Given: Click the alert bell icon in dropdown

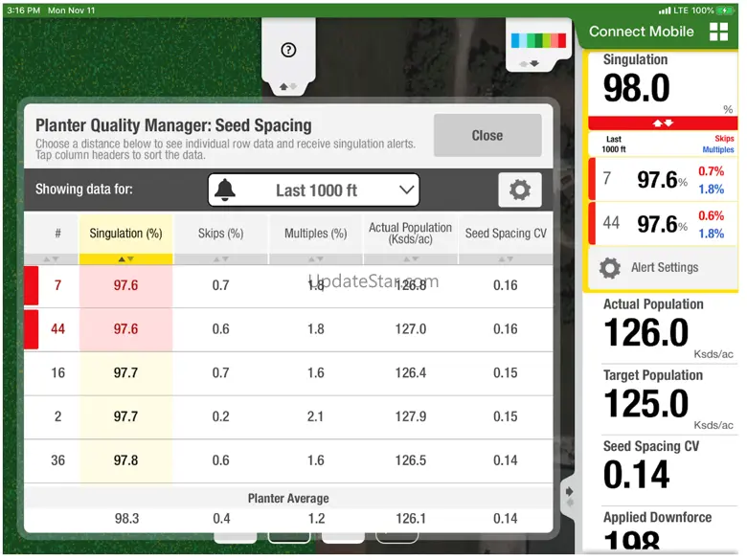Looking at the screenshot, I should point(225,190).
